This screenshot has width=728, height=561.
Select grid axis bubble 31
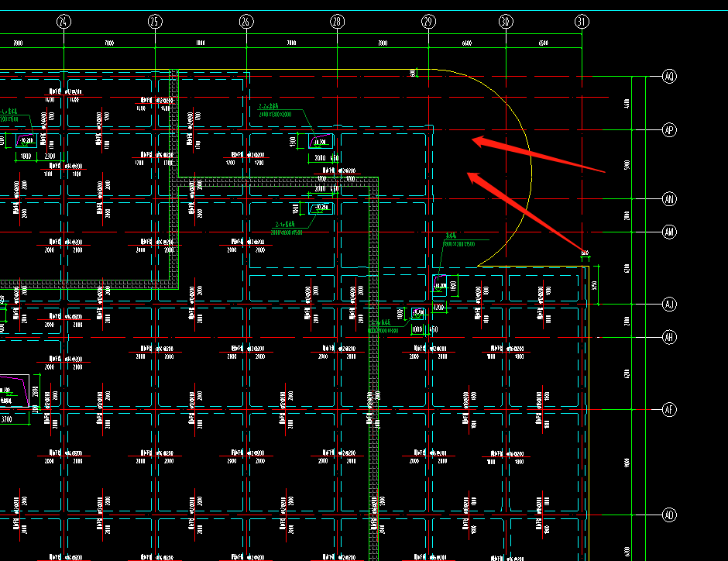[x=582, y=22]
